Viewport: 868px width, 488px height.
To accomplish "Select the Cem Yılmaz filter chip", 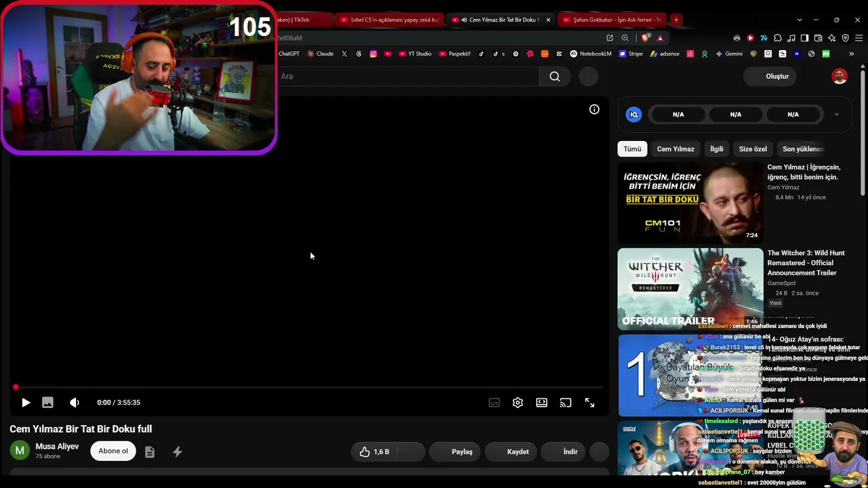I will [675, 149].
